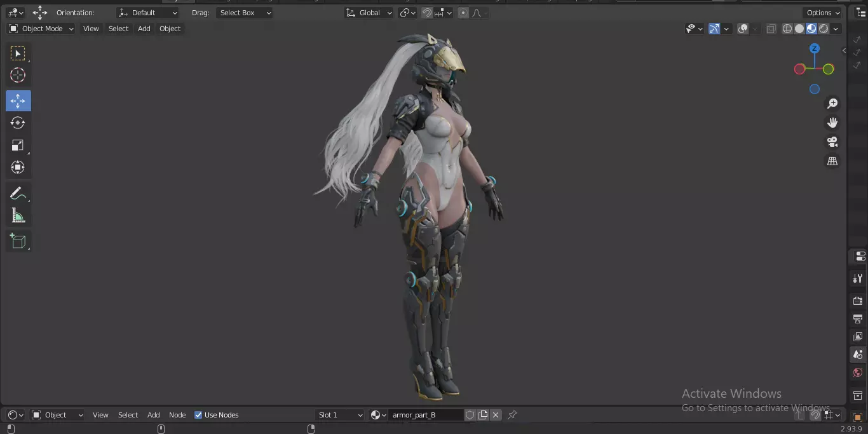The height and width of the screenshot is (434, 868).
Task: Open the Object Mode dropdown
Action: coord(41,29)
